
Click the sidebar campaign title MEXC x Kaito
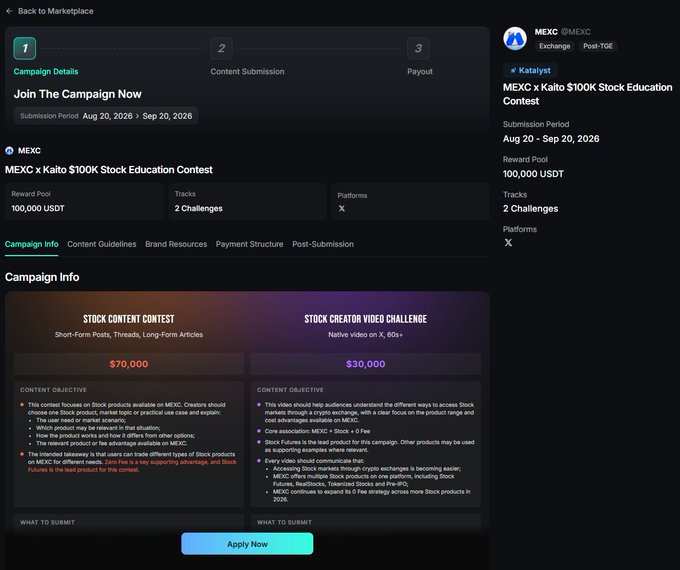pyautogui.click(x=588, y=94)
